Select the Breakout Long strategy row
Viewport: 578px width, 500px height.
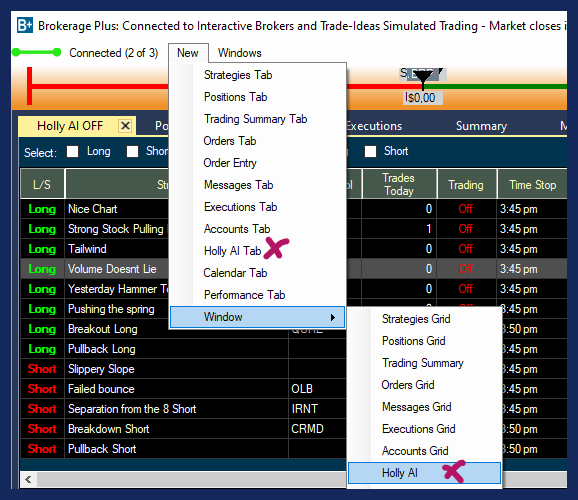(x=102, y=329)
